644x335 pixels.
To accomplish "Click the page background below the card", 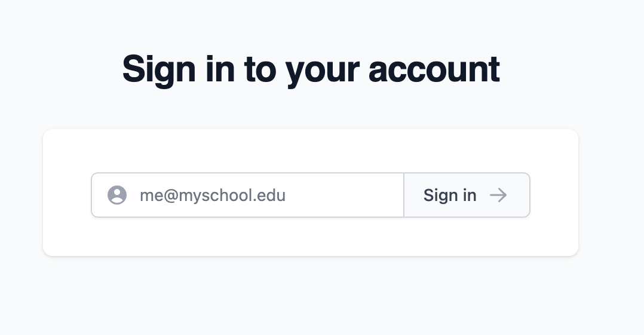I will click(311, 299).
